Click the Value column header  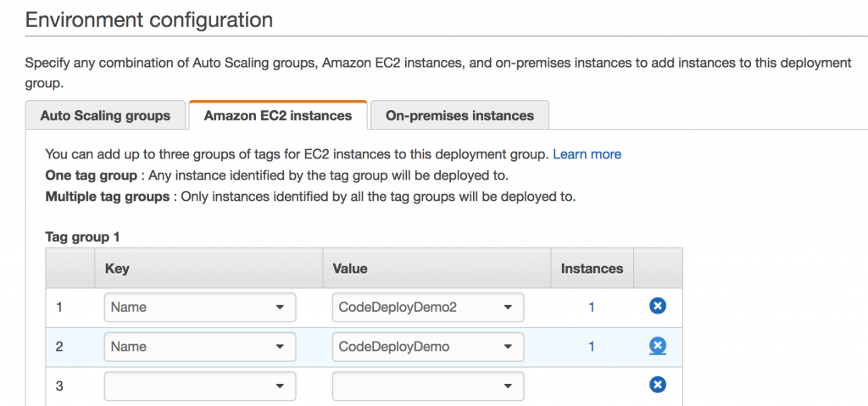(x=350, y=268)
